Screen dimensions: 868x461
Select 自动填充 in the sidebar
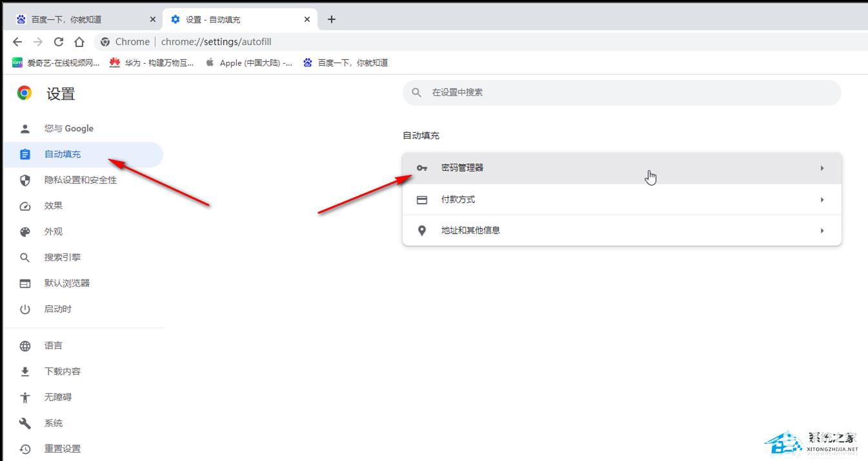(x=83, y=155)
